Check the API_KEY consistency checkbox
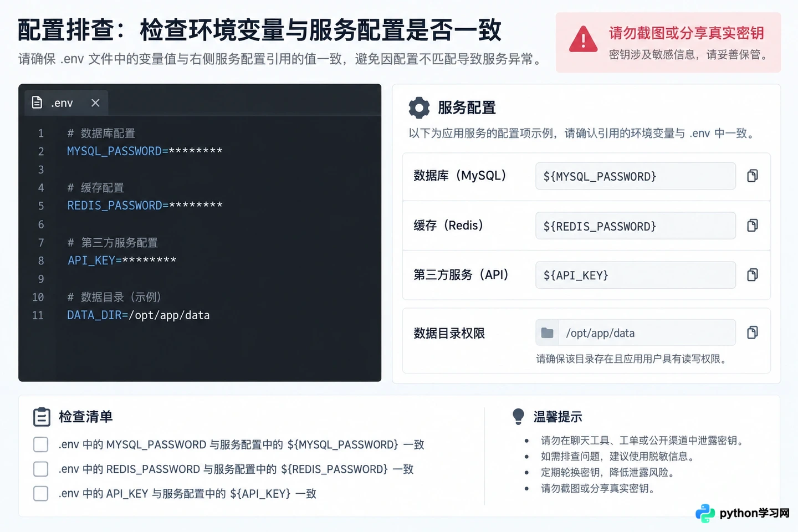The width and height of the screenshot is (798, 532). click(x=40, y=493)
